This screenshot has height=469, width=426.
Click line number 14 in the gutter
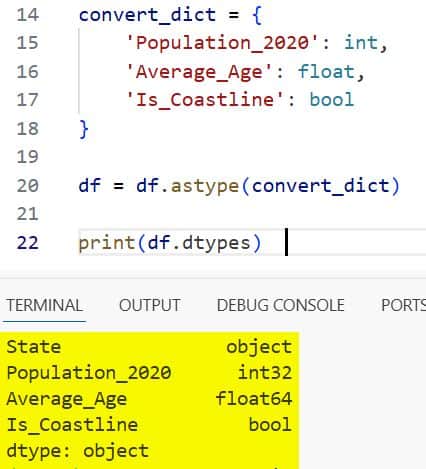click(x=28, y=15)
